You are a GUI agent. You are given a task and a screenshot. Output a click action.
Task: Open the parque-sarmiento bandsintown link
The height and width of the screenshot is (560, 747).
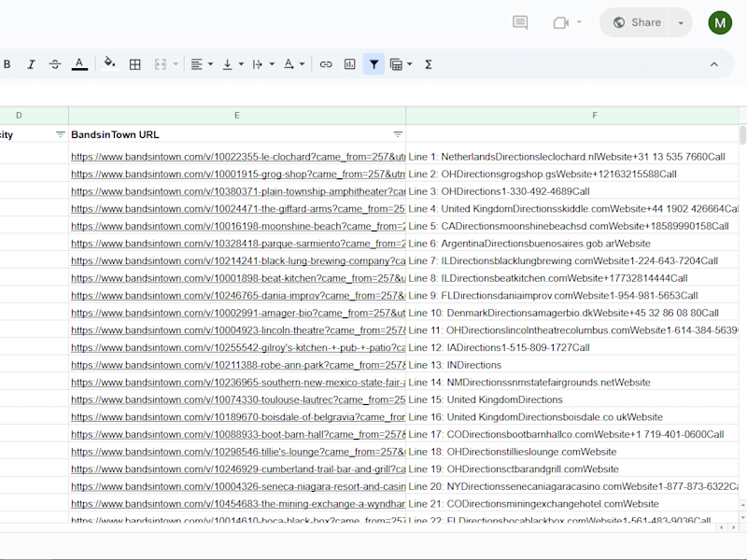point(238,244)
